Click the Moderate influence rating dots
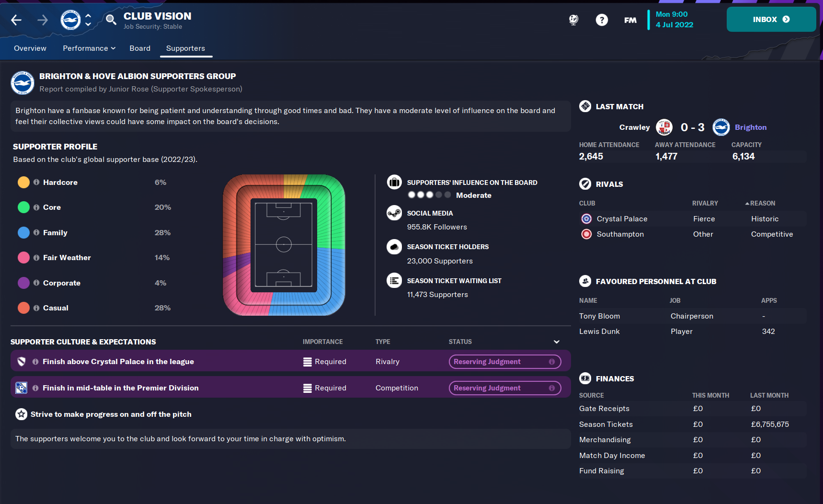 429,195
